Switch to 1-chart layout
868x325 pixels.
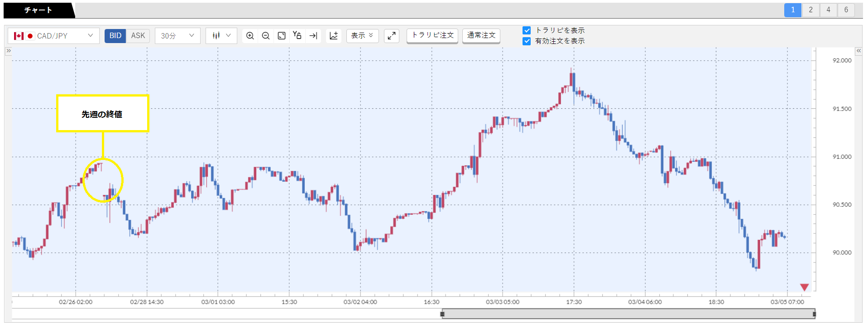(793, 10)
